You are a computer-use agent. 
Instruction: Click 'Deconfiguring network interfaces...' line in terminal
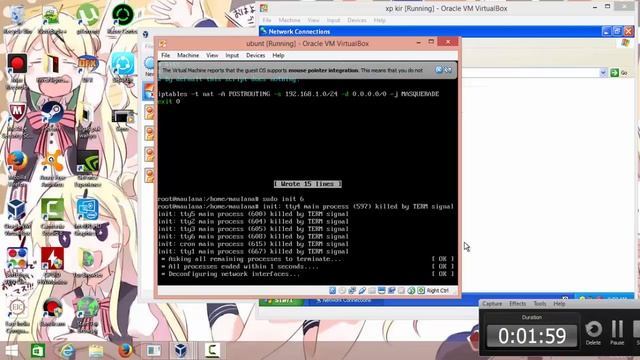pos(233,274)
